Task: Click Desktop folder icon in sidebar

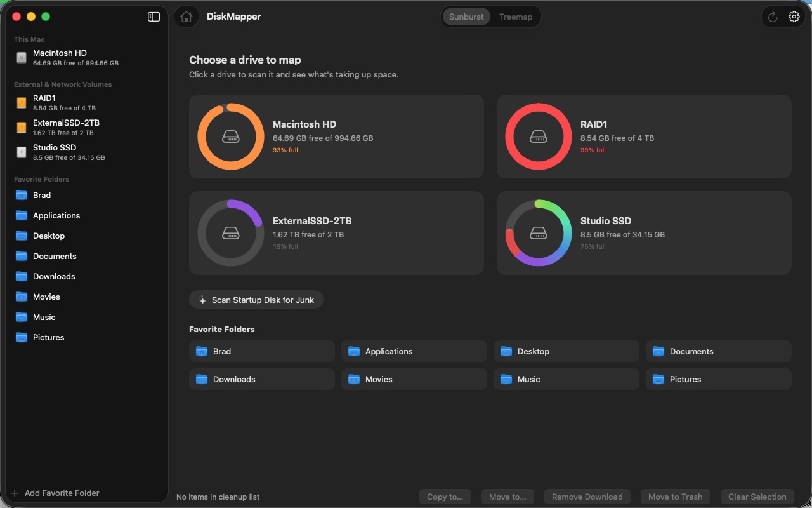Action: [x=22, y=236]
